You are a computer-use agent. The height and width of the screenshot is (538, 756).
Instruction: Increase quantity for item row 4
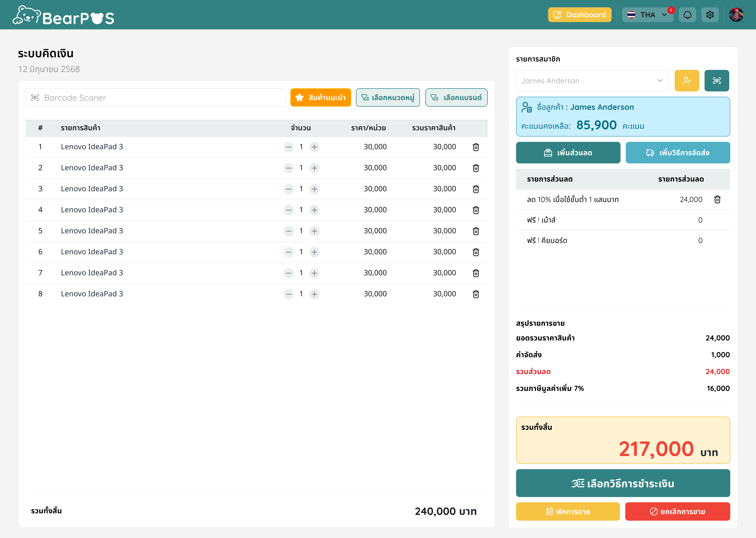pyautogui.click(x=314, y=210)
